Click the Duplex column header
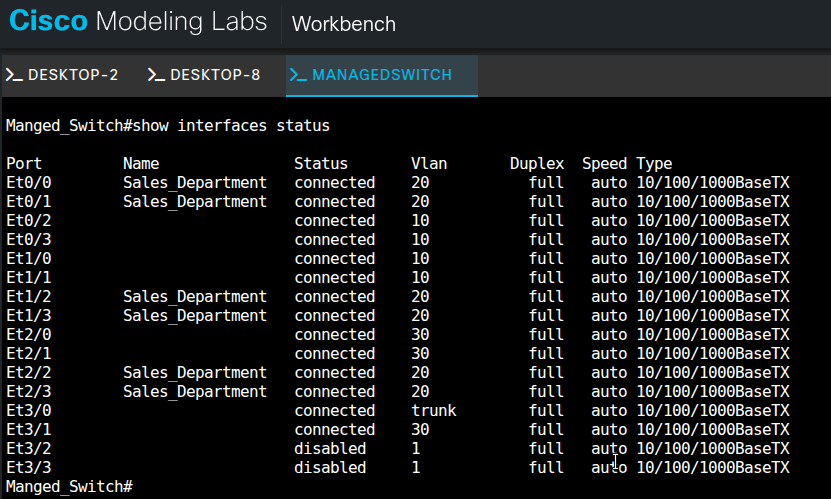The image size is (831, 499). pyautogui.click(x=537, y=164)
